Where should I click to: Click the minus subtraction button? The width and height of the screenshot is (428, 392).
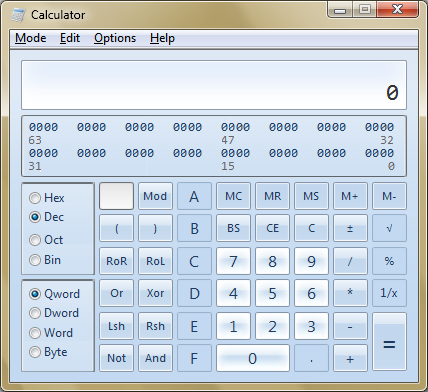(350, 326)
